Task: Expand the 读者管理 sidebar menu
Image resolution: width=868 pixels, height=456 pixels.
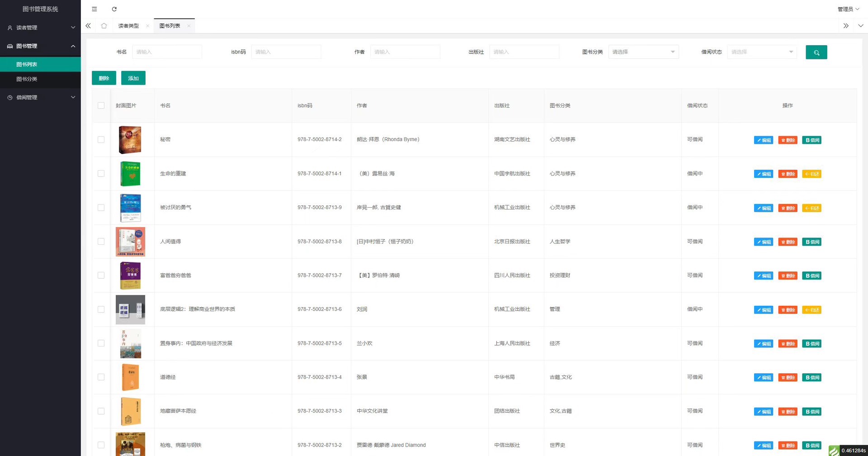Action: point(40,28)
